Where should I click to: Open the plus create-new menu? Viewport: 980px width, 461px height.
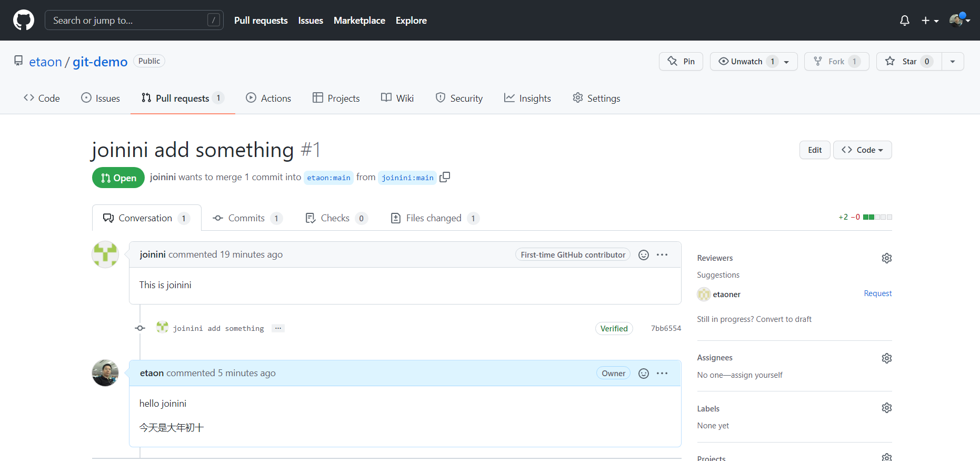pyautogui.click(x=930, y=21)
